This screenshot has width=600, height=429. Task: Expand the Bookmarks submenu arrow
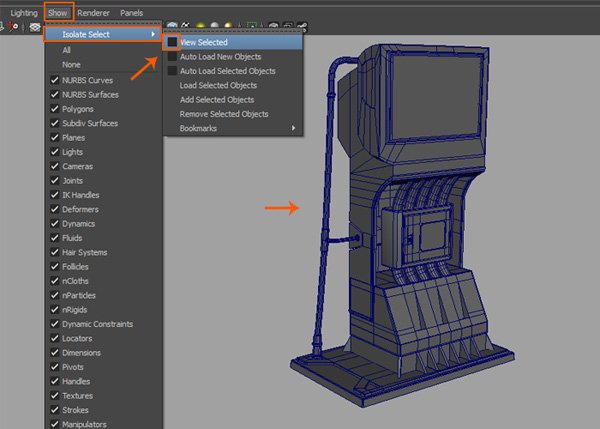pos(293,128)
